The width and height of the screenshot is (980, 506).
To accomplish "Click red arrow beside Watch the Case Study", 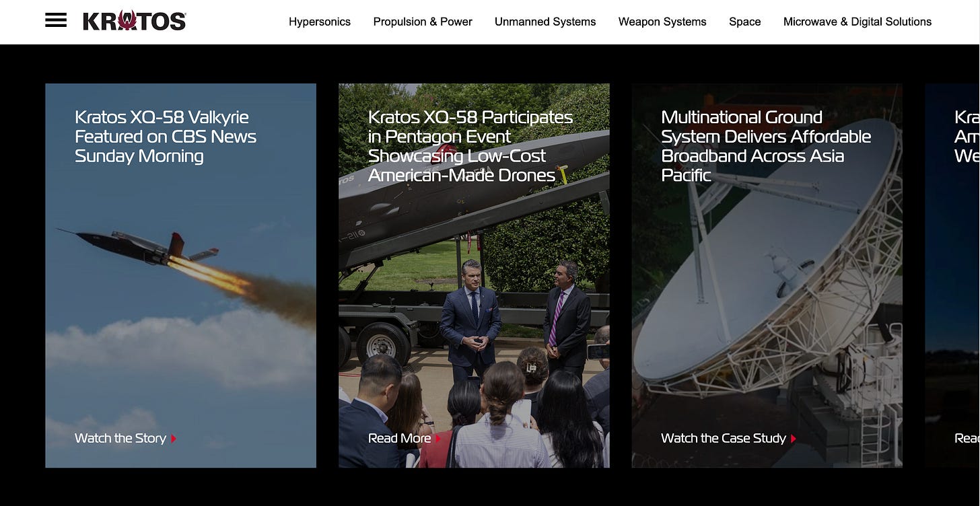I will 794,439.
